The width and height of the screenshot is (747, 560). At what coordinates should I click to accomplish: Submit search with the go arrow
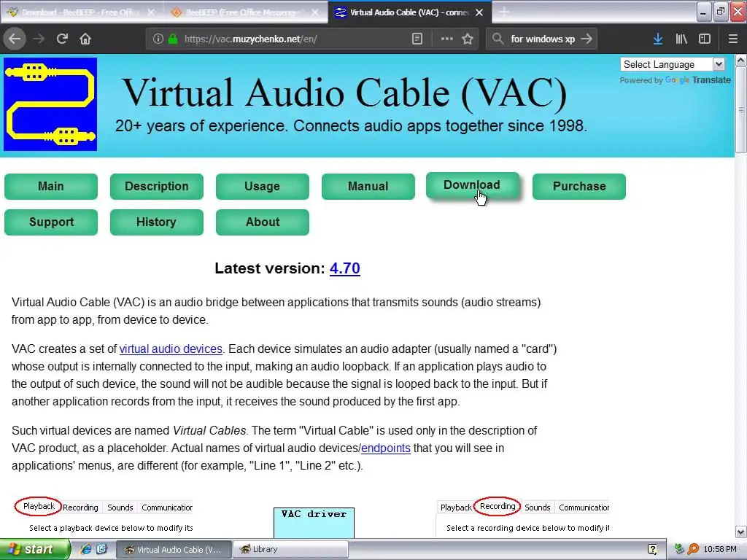coord(587,39)
